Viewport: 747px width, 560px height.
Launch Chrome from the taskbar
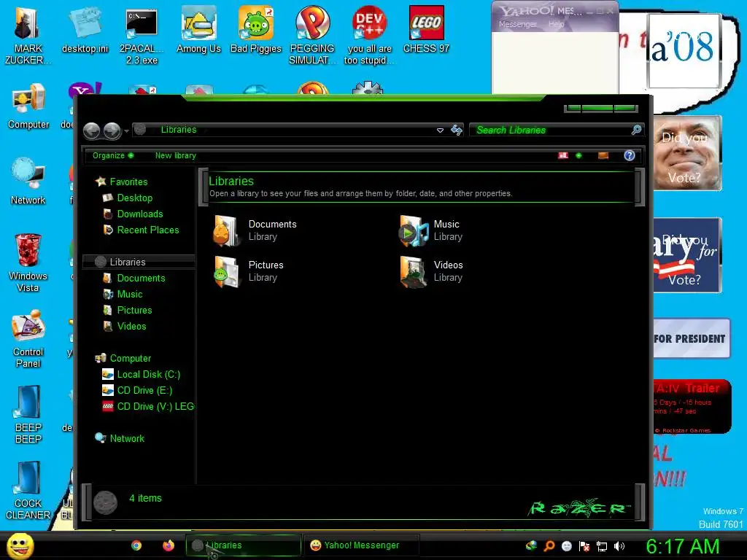click(x=136, y=545)
